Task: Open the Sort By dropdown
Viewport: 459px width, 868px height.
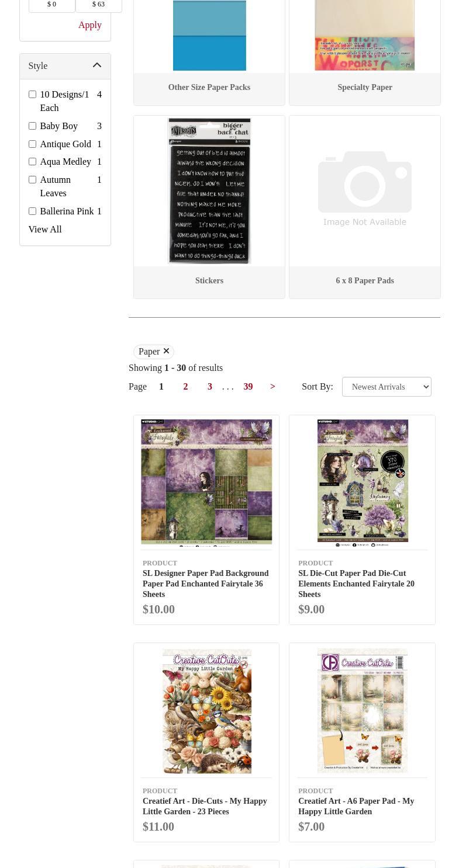Action: [x=386, y=387]
